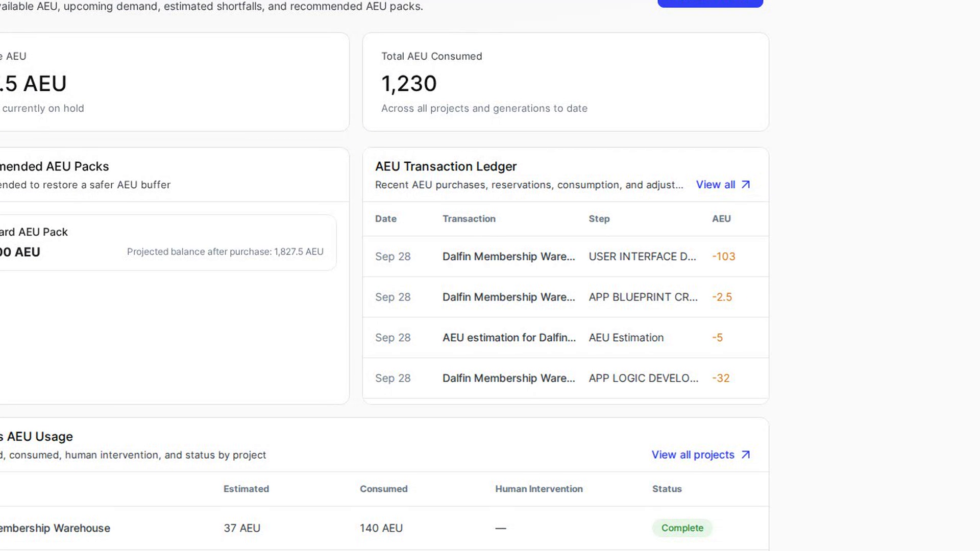The width and height of the screenshot is (980, 551).
Task: Open the Membership Warehouse project row
Action: [384, 528]
